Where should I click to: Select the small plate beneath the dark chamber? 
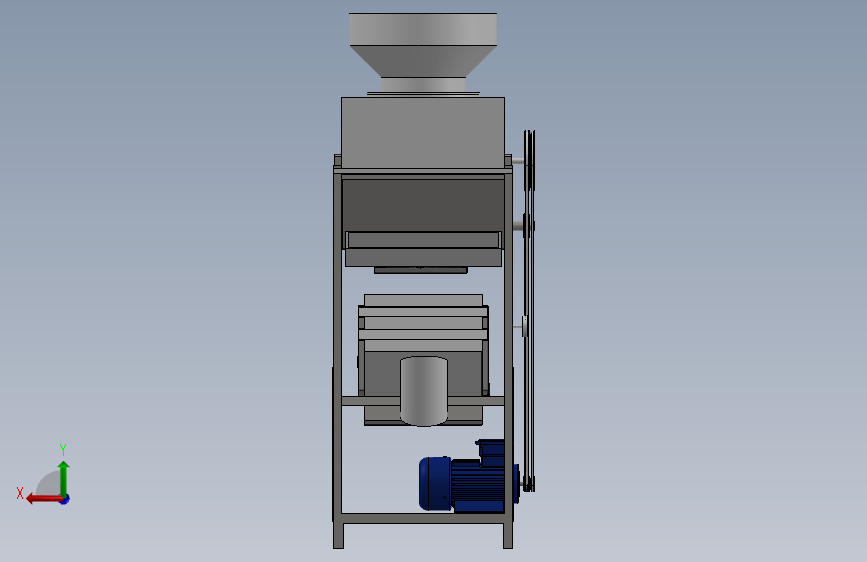(x=421, y=270)
